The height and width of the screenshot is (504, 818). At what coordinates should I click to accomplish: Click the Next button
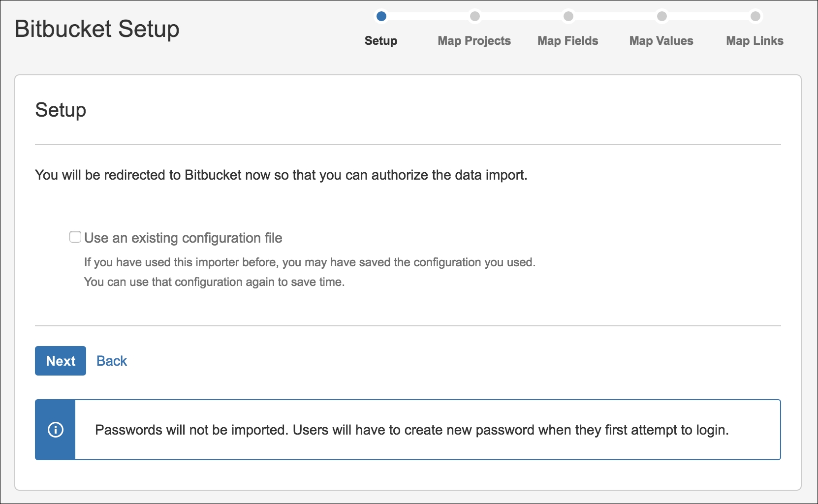point(61,361)
